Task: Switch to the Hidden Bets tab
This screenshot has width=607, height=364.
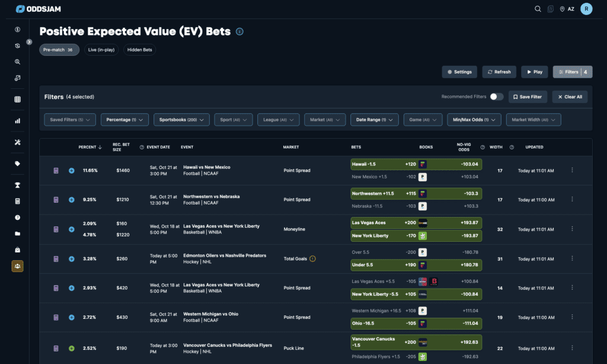Action: [139, 50]
